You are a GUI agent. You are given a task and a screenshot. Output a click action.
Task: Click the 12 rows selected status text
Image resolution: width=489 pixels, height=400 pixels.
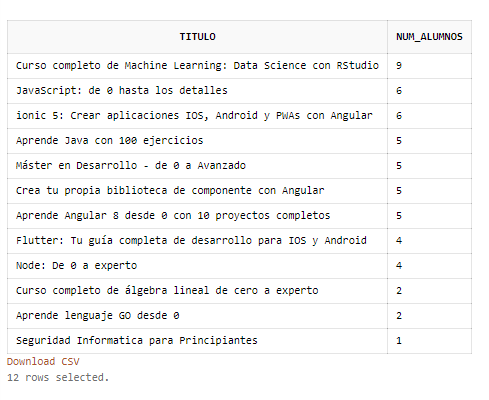[58, 377]
